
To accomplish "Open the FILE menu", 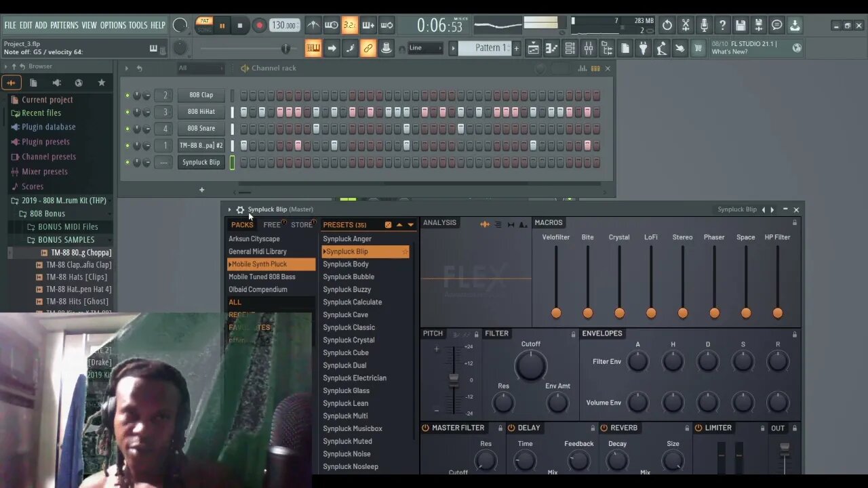I will [x=10, y=25].
